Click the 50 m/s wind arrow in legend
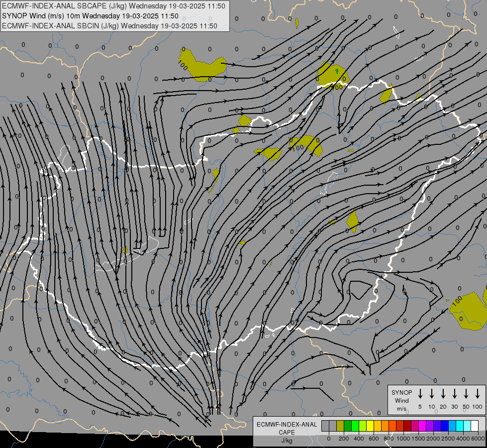 click(x=466, y=394)
